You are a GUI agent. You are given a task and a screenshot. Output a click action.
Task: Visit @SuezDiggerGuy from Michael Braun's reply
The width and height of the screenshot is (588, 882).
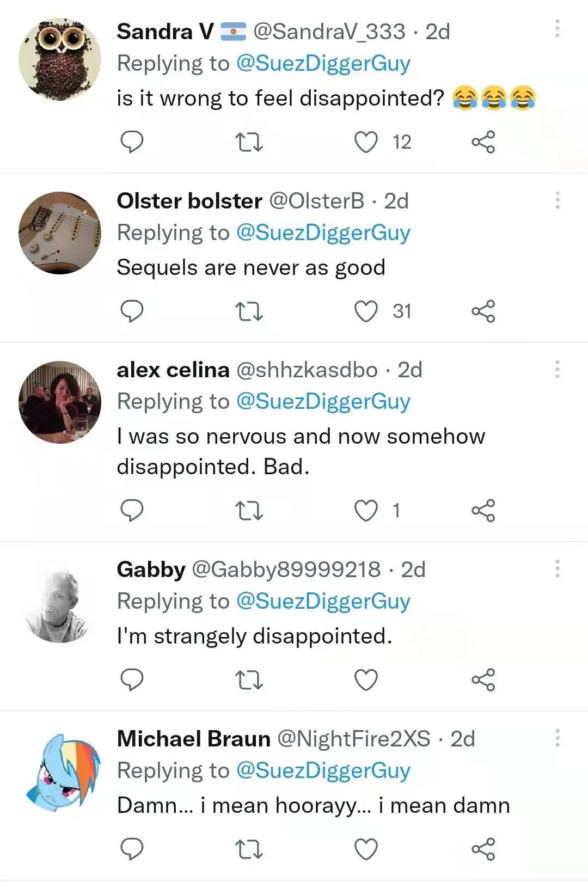(x=323, y=770)
